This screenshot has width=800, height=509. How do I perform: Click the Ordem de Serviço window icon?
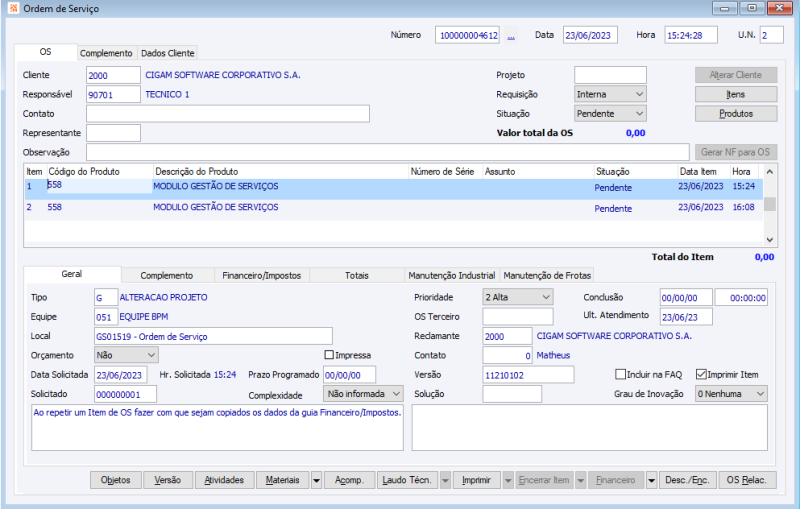[x=13, y=8]
